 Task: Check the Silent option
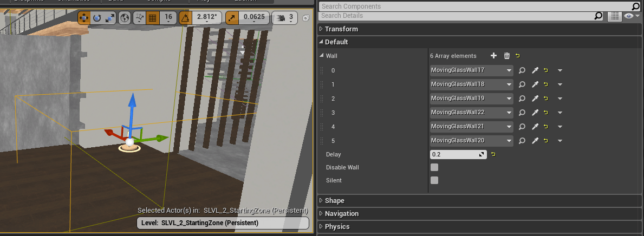(434, 180)
